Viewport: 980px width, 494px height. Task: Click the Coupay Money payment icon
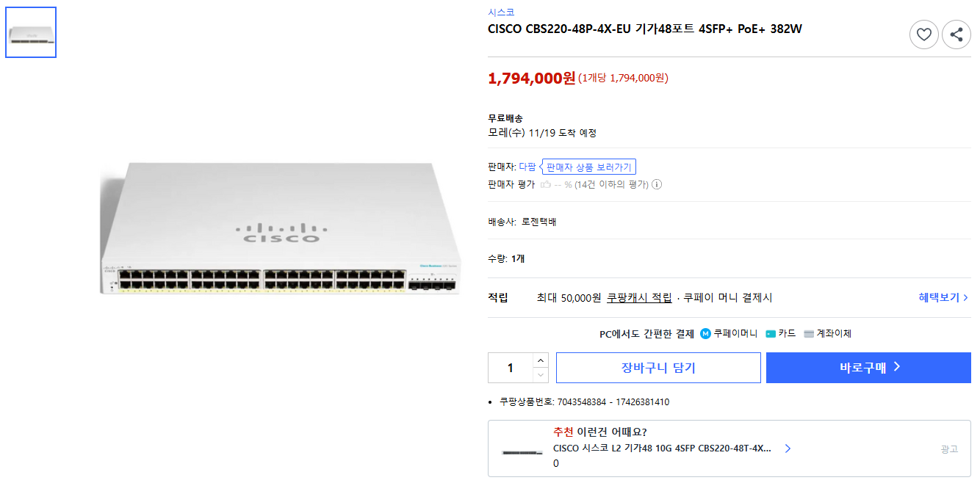[x=705, y=333]
